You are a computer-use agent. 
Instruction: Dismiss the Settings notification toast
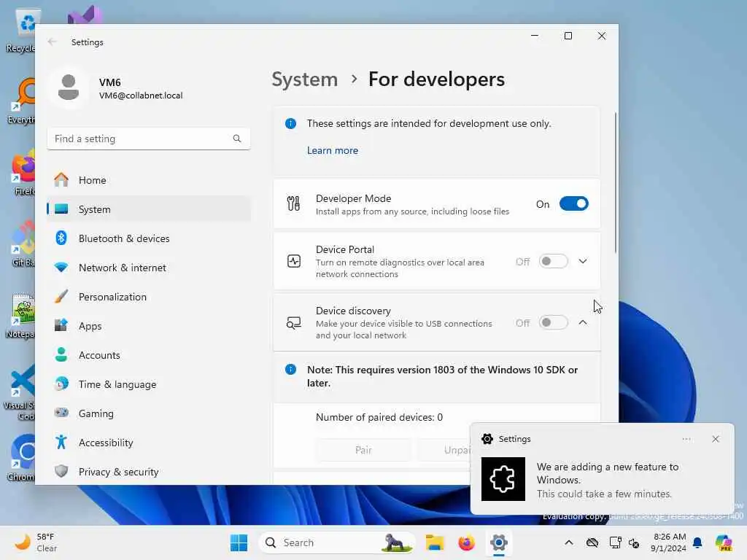(715, 439)
